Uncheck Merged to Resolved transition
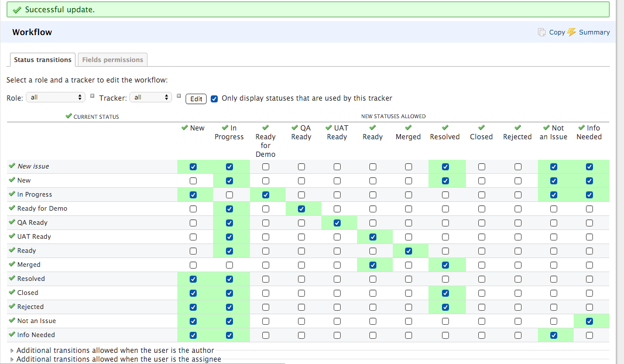Image resolution: width=624 pixels, height=364 pixels. pyautogui.click(x=445, y=265)
